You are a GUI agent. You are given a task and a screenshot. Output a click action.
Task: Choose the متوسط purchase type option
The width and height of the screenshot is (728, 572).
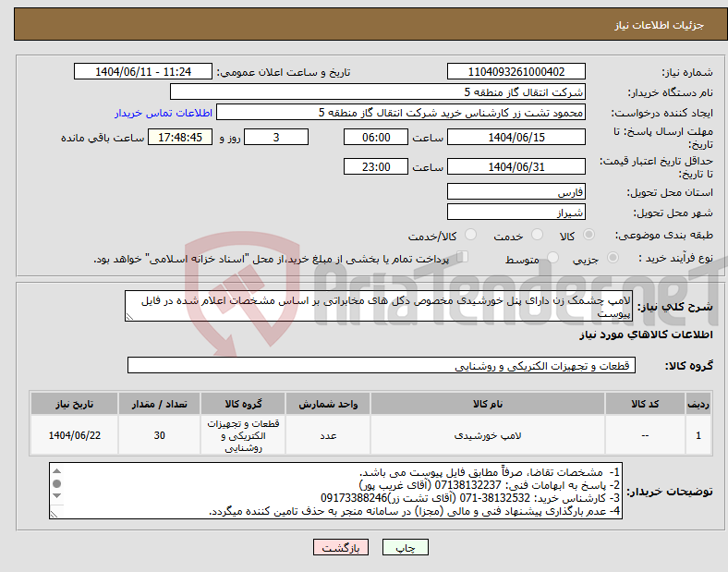[x=553, y=257]
